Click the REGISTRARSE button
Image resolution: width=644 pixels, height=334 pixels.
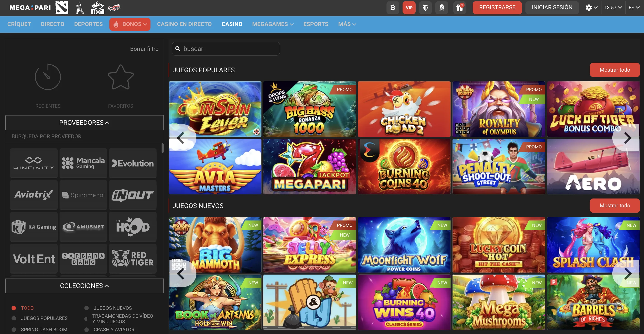click(497, 7)
